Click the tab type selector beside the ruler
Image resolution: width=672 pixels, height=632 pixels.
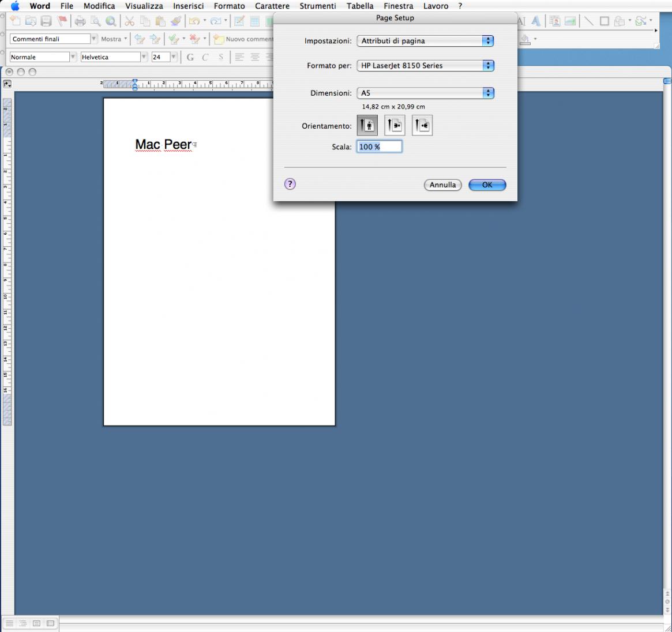pyautogui.click(x=7, y=84)
